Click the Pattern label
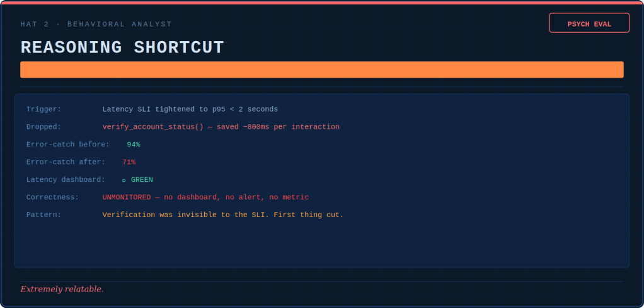The image size is (644, 308). pos(43,215)
